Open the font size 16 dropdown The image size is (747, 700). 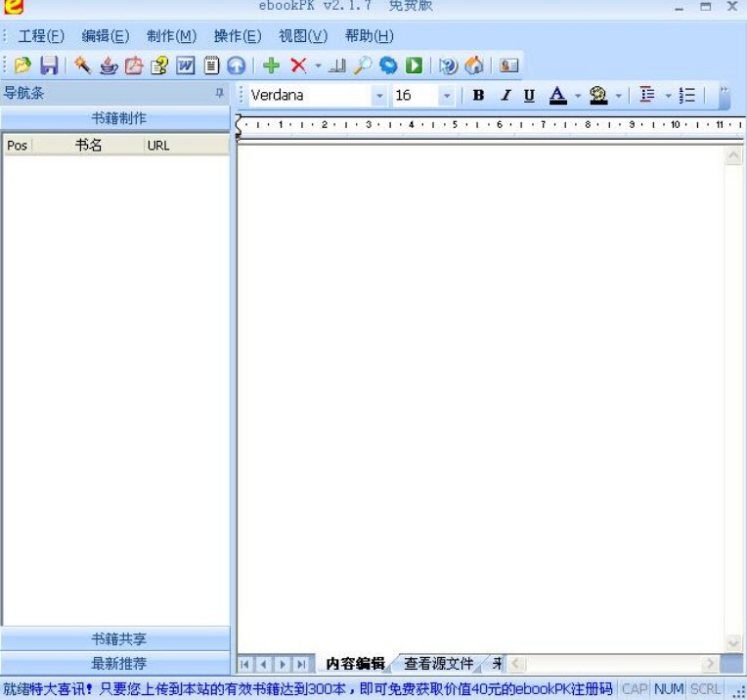click(x=447, y=96)
